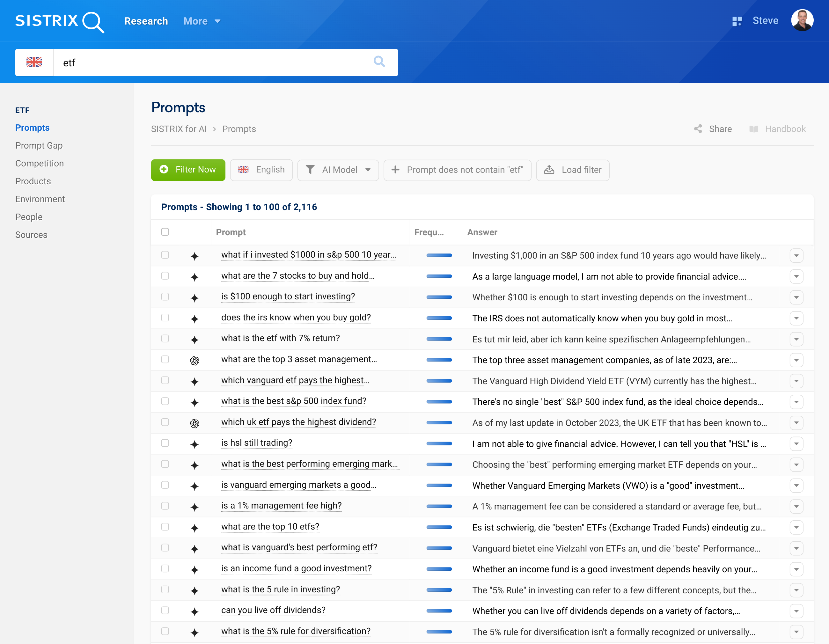Image resolution: width=829 pixels, height=644 pixels.
Task: Open the AI Model dropdown filter
Action: pyautogui.click(x=338, y=170)
